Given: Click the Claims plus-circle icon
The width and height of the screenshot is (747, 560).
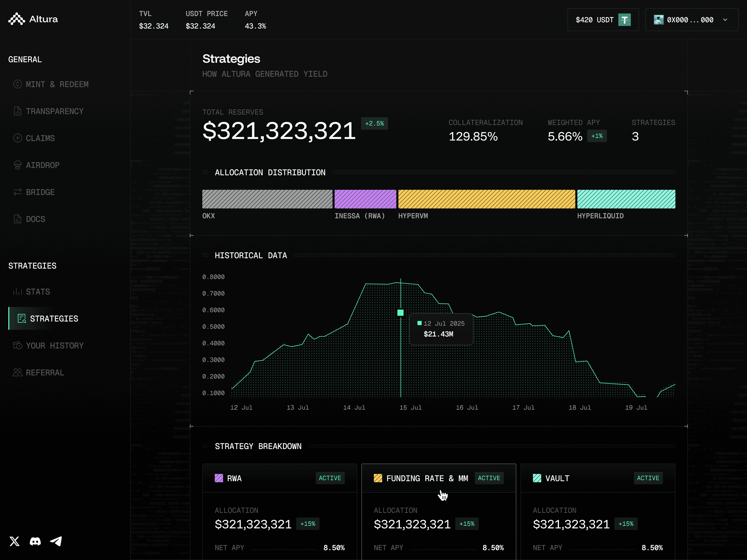Looking at the screenshot, I should pos(18,138).
